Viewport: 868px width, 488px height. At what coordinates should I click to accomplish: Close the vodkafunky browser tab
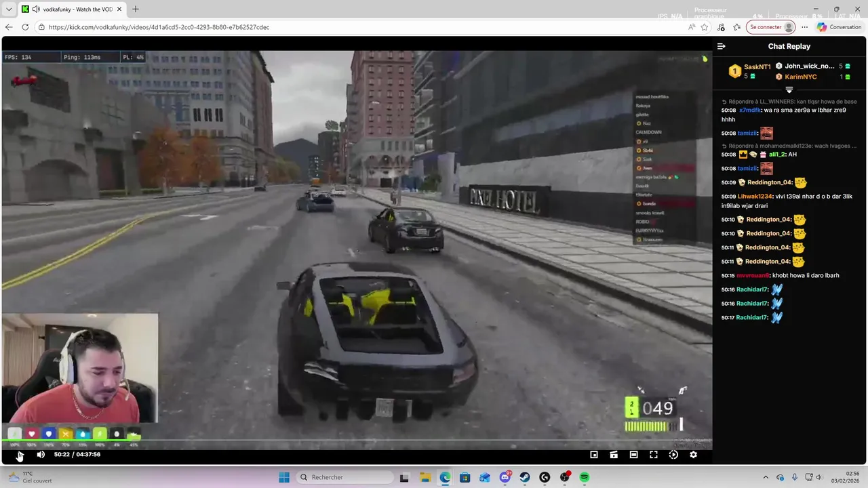pyautogui.click(x=119, y=9)
